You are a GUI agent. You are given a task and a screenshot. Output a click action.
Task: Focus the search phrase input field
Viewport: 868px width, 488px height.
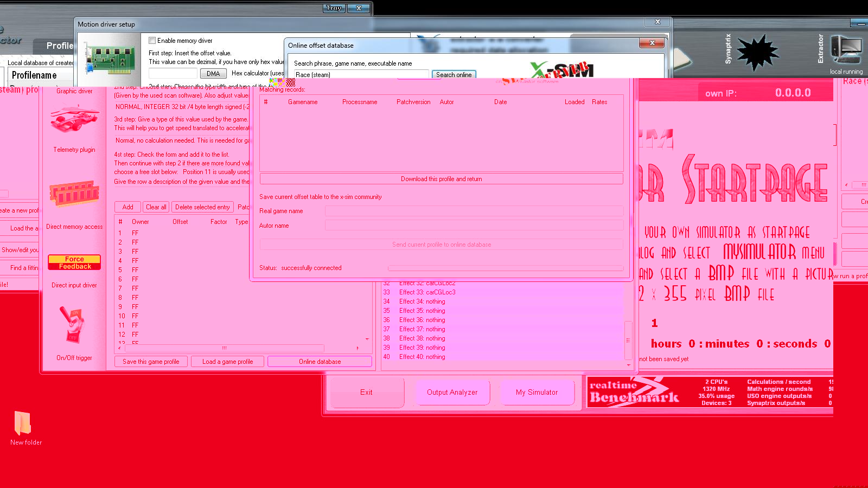point(361,75)
